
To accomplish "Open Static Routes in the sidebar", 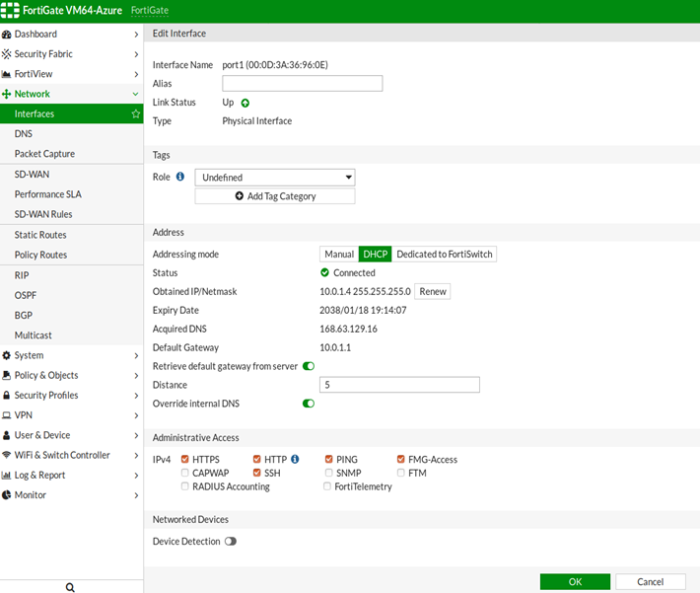I will (40, 235).
